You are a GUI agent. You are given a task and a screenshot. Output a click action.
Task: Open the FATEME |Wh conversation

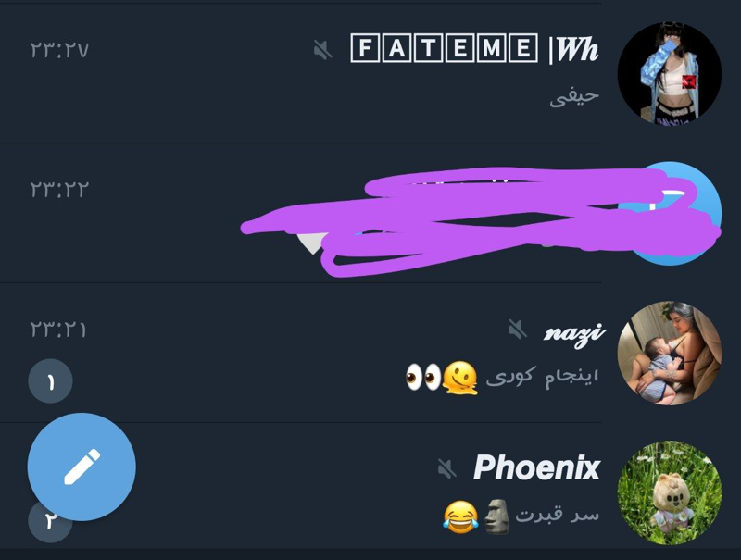(x=474, y=48)
